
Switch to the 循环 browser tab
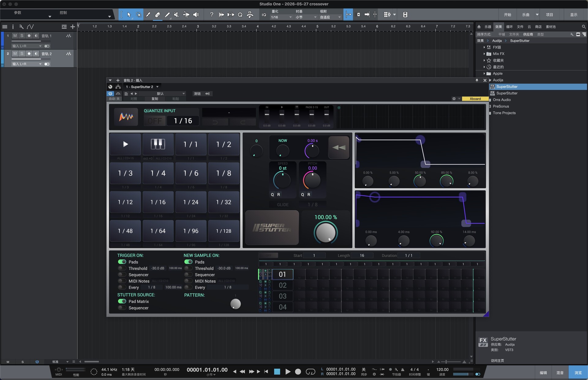click(509, 27)
